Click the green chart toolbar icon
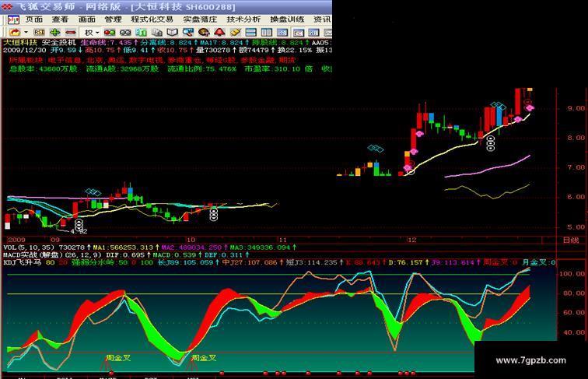 (x=141, y=33)
